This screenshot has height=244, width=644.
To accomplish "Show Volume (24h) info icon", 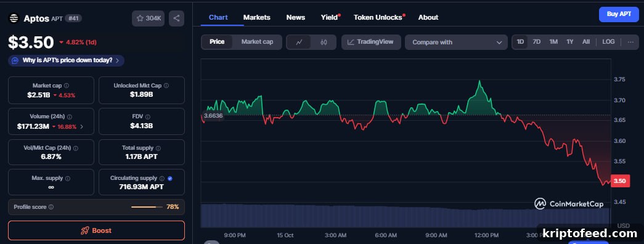I will click(x=70, y=116).
